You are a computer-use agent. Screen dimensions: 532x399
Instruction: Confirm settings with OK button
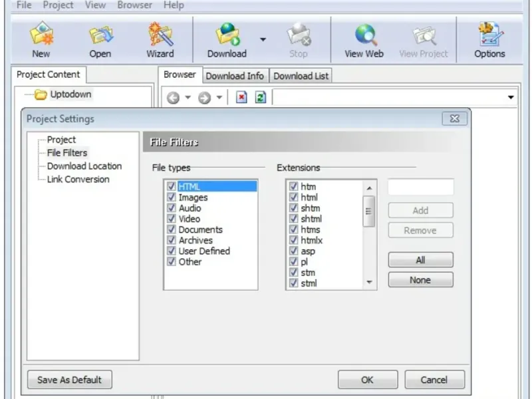[x=368, y=379]
